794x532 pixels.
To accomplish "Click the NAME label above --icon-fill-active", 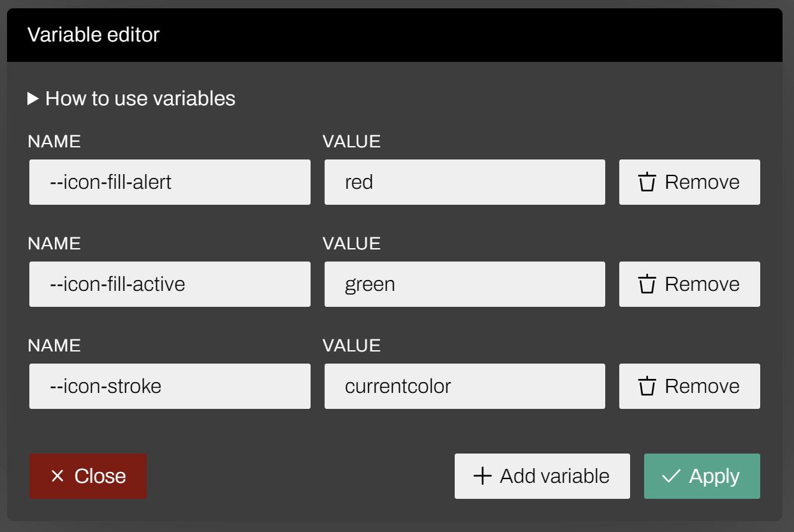I will pyautogui.click(x=54, y=243).
